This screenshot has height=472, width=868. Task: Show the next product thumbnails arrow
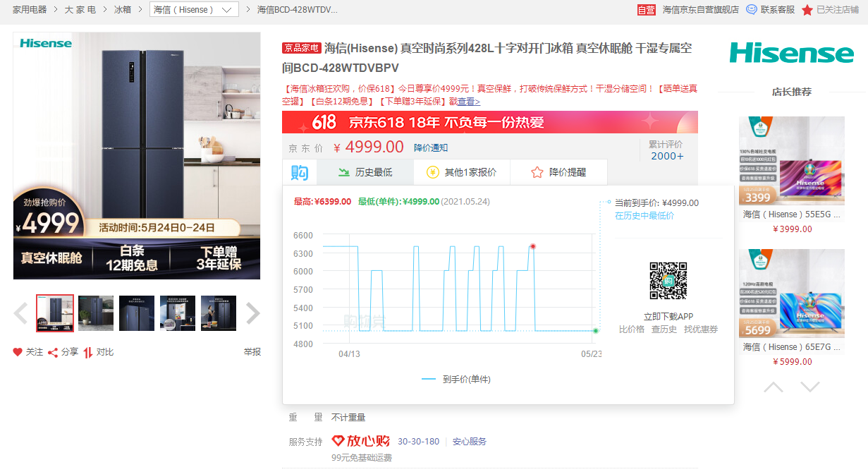point(252,313)
